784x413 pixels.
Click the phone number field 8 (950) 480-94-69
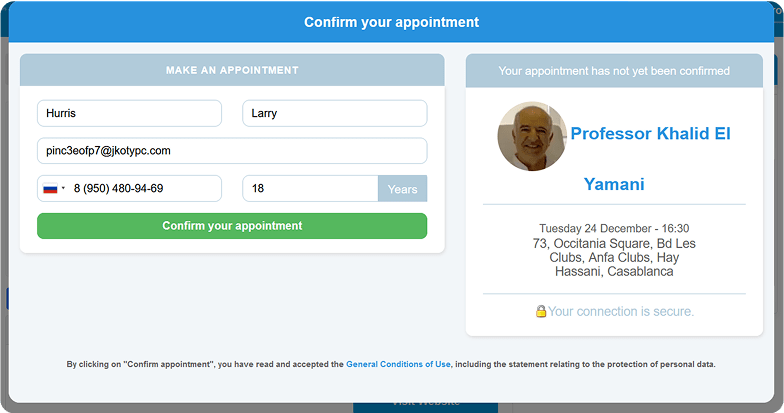click(146, 188)
